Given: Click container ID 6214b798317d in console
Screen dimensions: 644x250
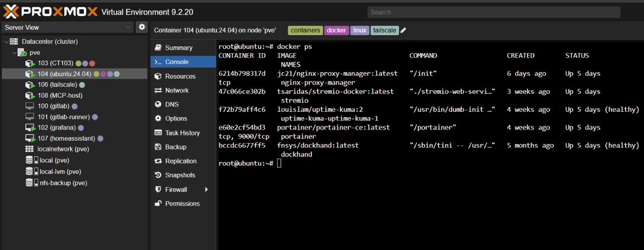Looking at the screenshot, I should 242,74.
